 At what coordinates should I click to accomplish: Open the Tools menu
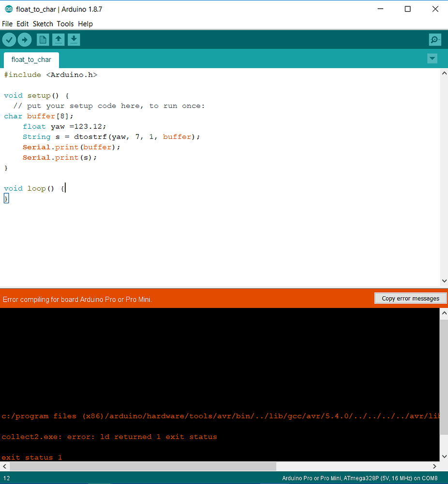coord(65,24)
